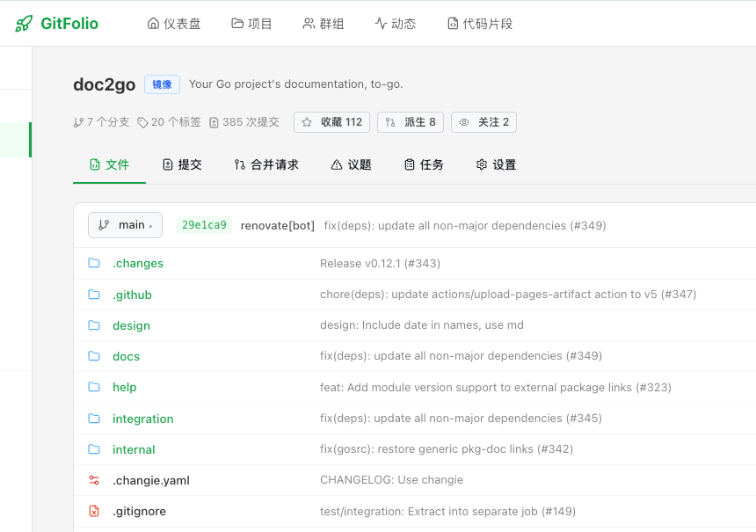Open the 项目 projects menu
The height and width of the screenshot is (532, 756).
pos(251,23)
